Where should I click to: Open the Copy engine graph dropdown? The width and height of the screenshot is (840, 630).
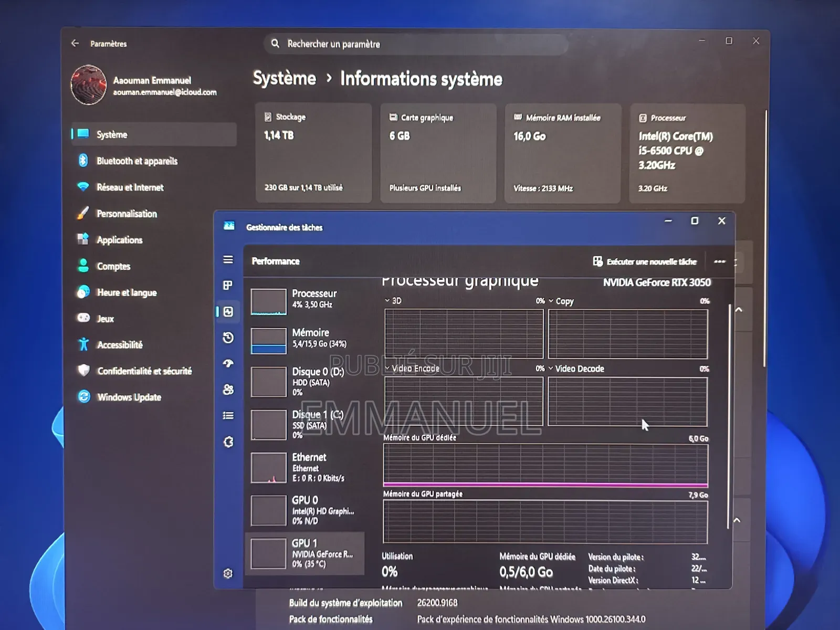(x=561, y=301)
